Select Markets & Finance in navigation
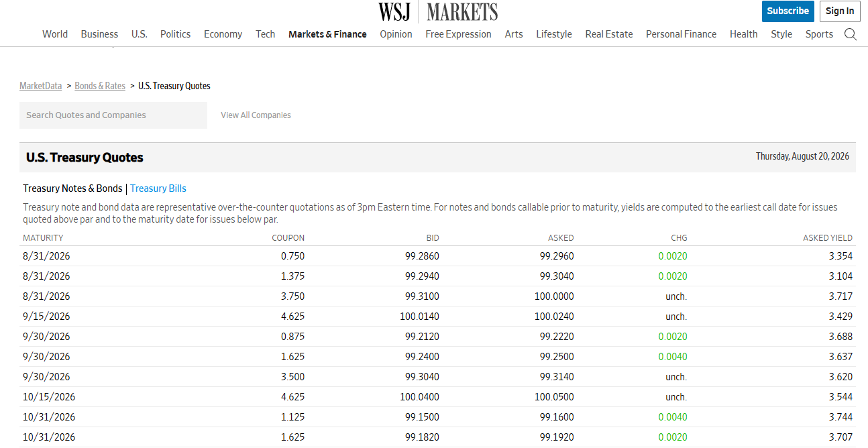Screen dimensions: 868x448 (x=327, y=34)
